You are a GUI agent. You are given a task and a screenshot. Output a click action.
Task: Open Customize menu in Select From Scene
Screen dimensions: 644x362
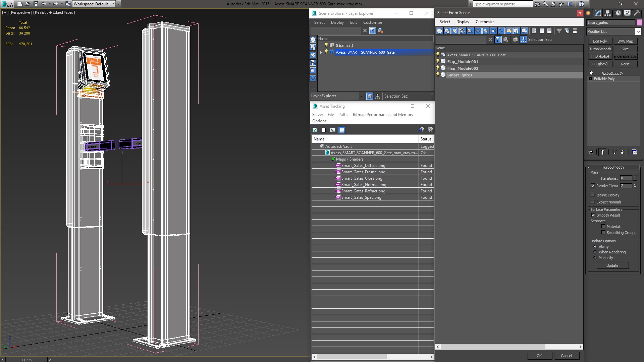coord(485,22)
